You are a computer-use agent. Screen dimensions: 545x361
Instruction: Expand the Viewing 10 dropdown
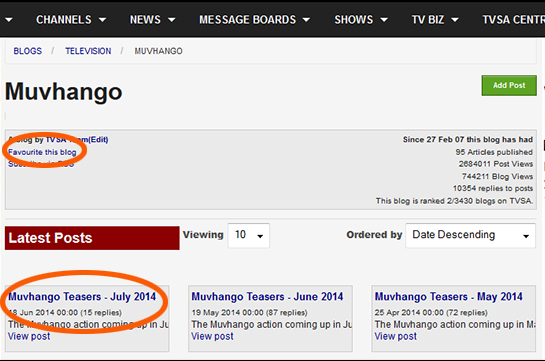coord(249,235)
